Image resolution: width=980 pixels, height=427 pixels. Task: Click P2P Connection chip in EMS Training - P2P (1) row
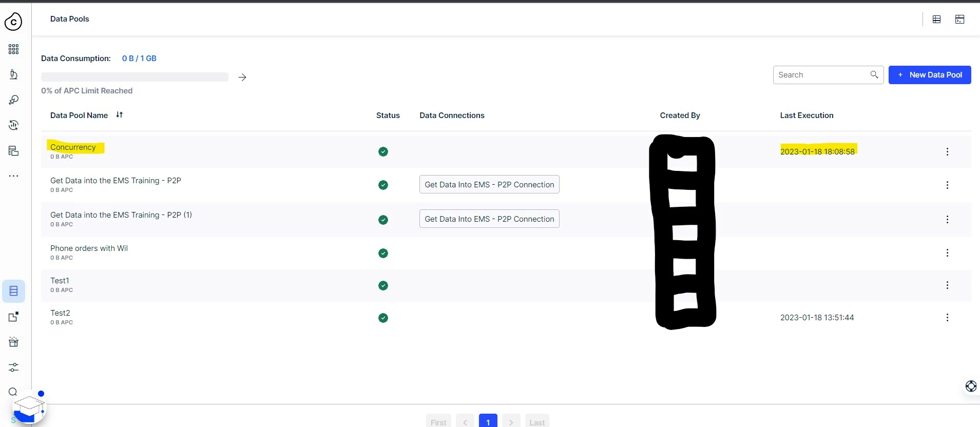click(489, 219)
